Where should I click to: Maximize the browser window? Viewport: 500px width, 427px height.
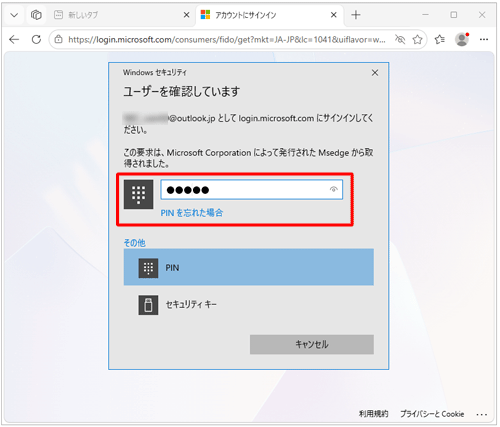pos(454,15)
